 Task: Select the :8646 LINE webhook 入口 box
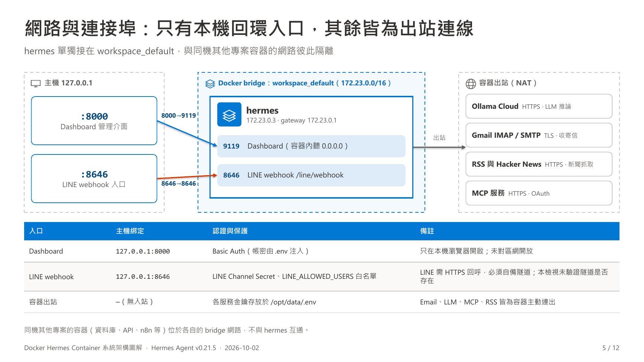pos(94,179)
